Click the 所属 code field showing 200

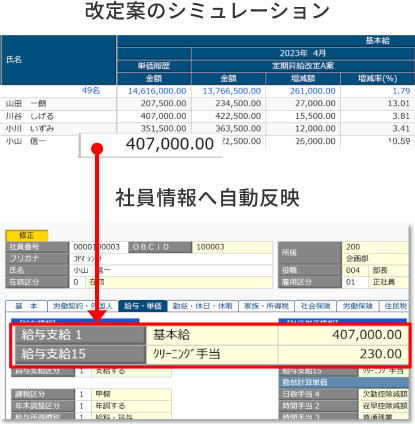(x=375, y=247)
